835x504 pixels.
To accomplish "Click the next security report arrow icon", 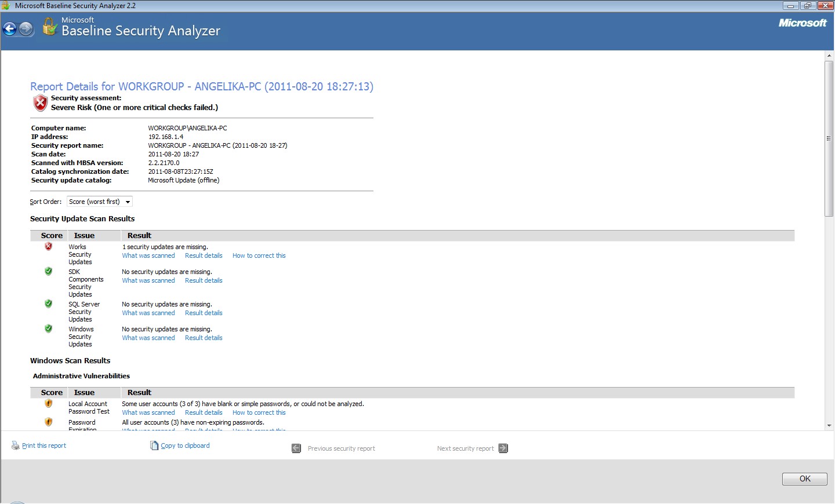I will [x=503, y=448].
